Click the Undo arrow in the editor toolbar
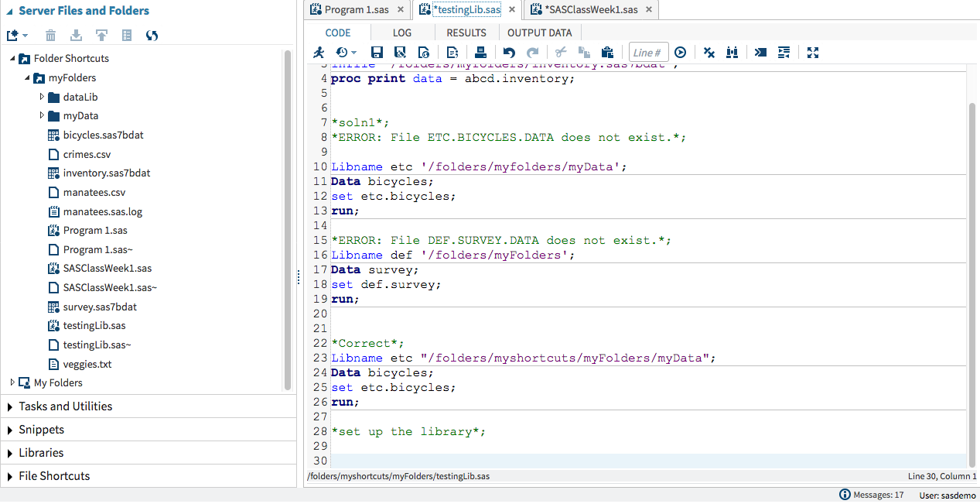 point(509,53)
